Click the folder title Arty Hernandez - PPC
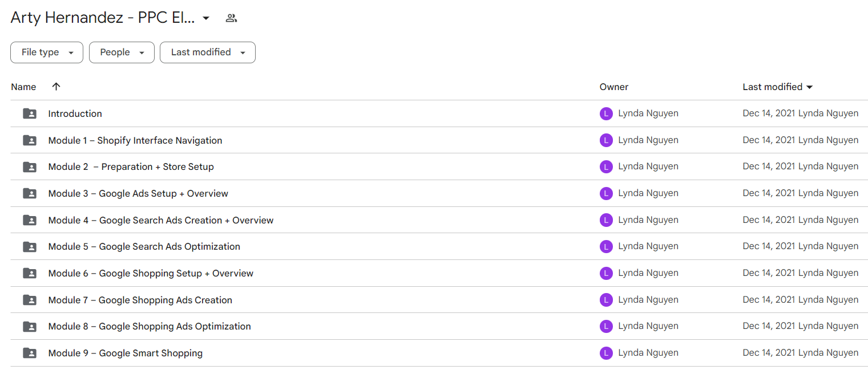This screenshot has height=374, width=868. click(x=103, y=18)
